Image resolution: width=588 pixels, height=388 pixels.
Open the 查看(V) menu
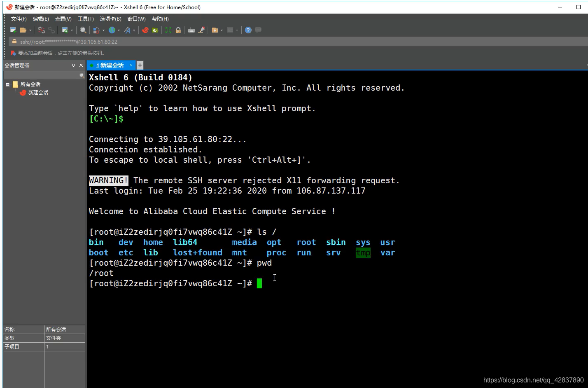63,19
